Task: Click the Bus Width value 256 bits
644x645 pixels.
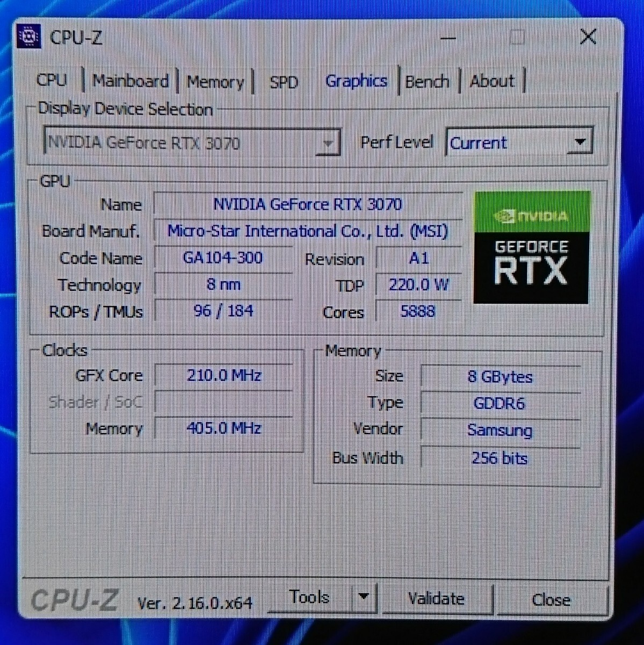Action: click(500, 458)
